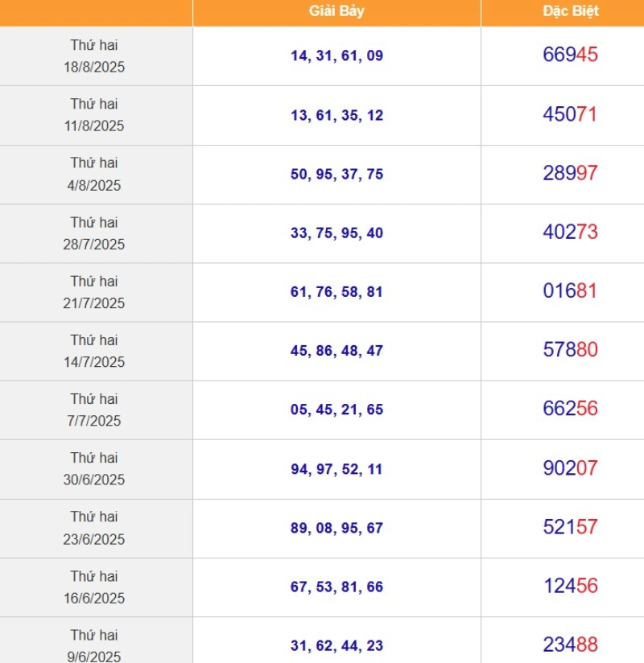Image resolution: width=644 pixels, height=663 pixels.
Task: Select the 28/7/2025 date cell
Action: 96,233
